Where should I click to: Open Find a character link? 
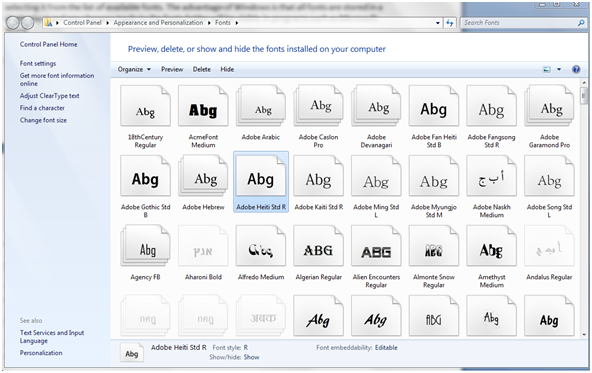tap(42, 108)
